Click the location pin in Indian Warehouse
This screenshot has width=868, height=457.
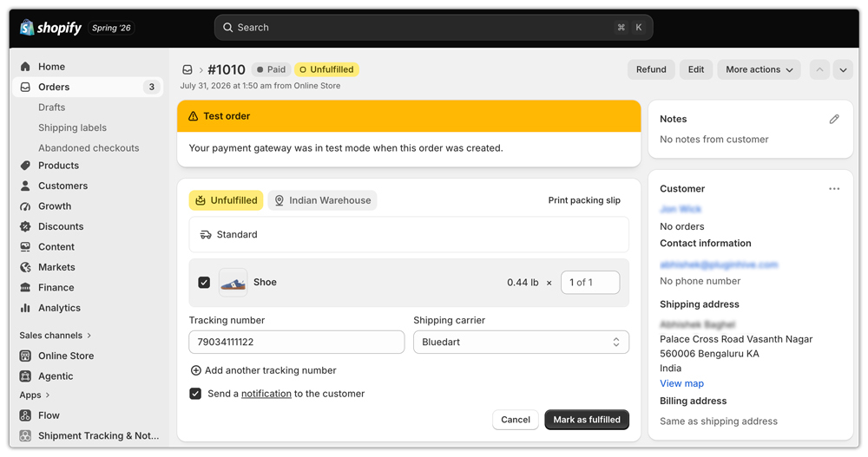point(279,200)
